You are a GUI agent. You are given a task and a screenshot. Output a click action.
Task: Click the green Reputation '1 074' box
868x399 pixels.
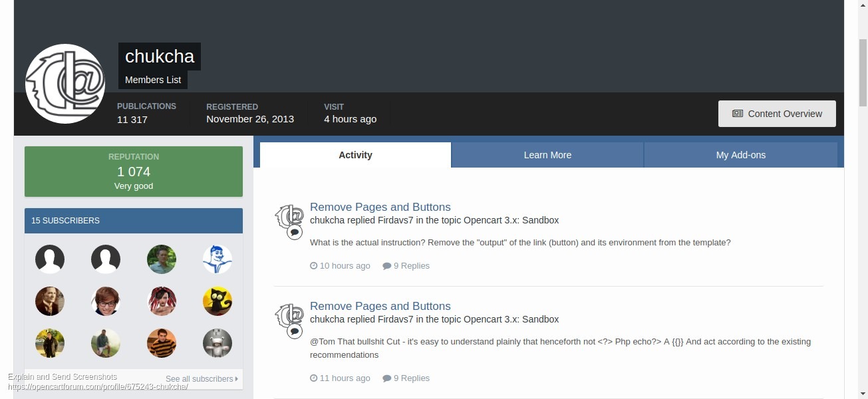pos(134,172)
